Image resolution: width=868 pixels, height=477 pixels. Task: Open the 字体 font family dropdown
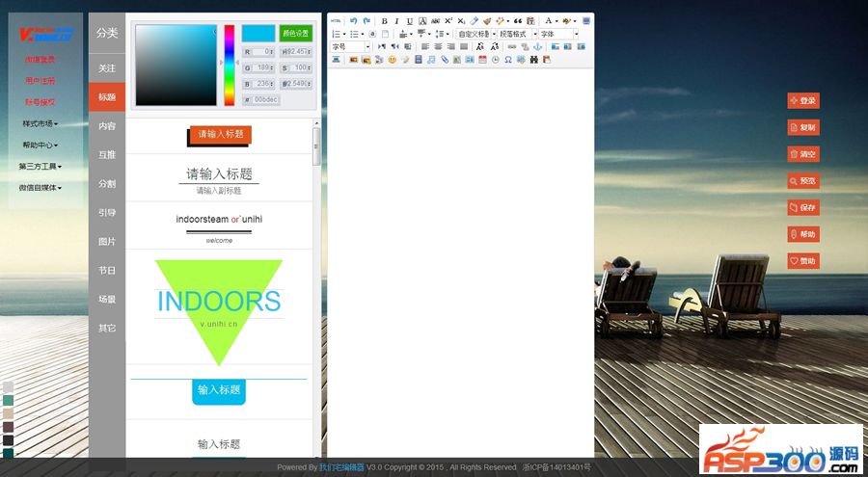[x=558, y=34]
